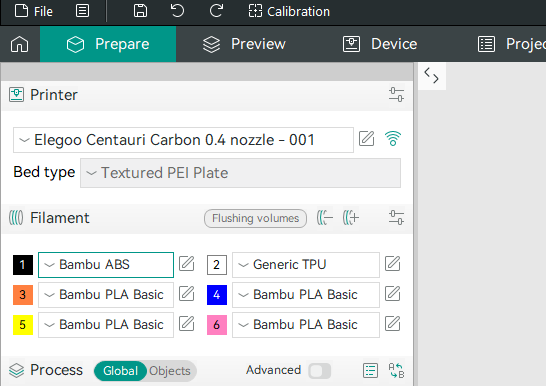The width and height of the screenshot is (546, 386).
Task: Change filament 4 blue color swatch
Action: click(217, 295)
